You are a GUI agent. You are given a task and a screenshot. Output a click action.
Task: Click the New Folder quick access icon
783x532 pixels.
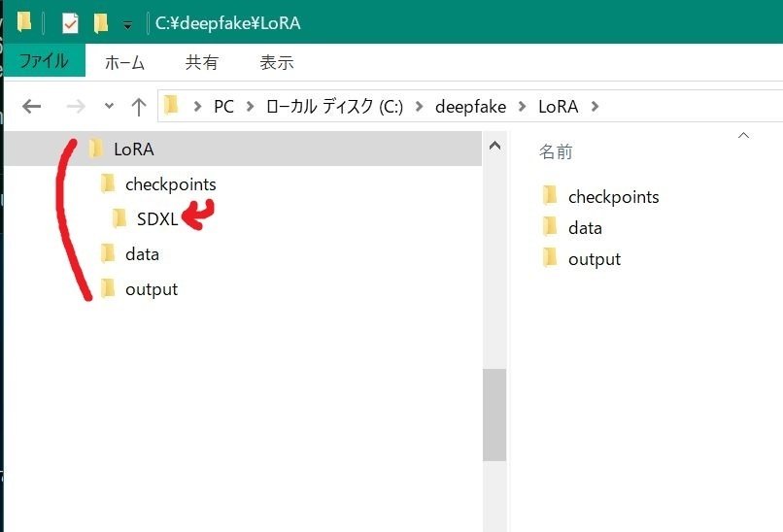(100, 23)
